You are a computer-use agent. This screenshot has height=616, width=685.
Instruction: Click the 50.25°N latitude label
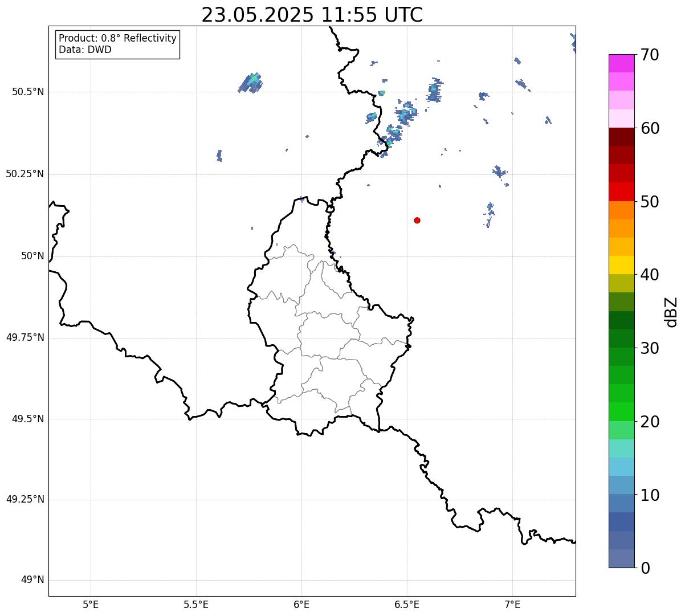click(25, 174)
